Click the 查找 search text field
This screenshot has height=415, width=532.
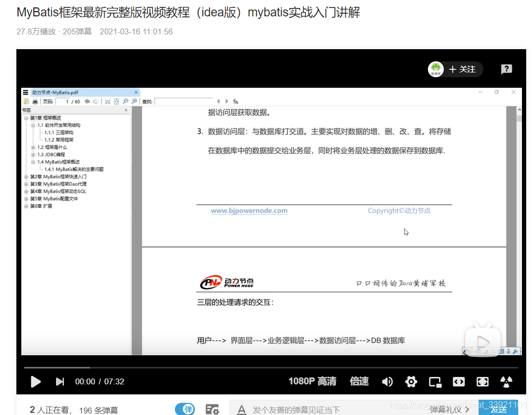click(183, 102)
